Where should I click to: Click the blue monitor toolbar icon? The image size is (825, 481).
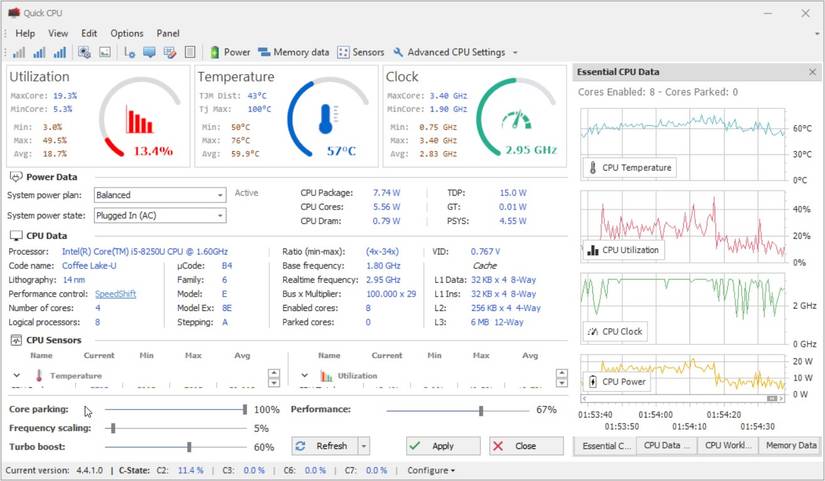point(149,52)
